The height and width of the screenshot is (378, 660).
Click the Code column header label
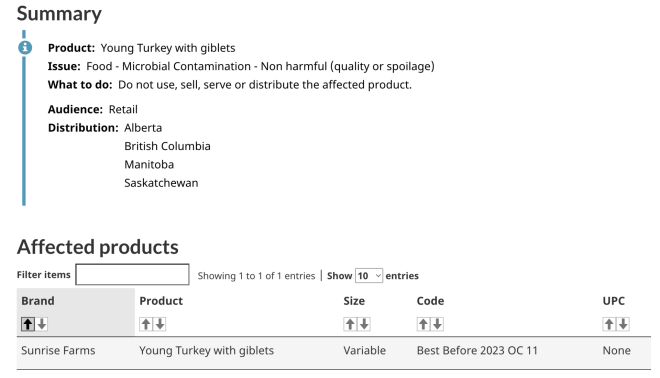(x=430, y=301)
